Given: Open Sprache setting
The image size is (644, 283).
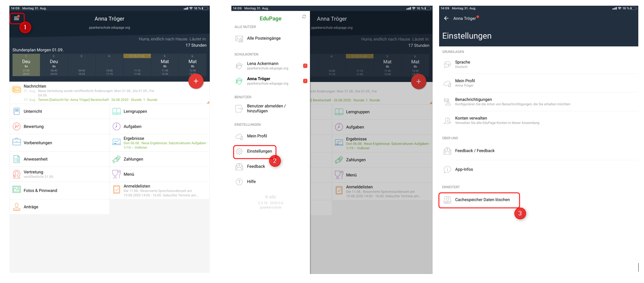Looking at the screenshot, I should pyautogui.click(x=539, y=64).
